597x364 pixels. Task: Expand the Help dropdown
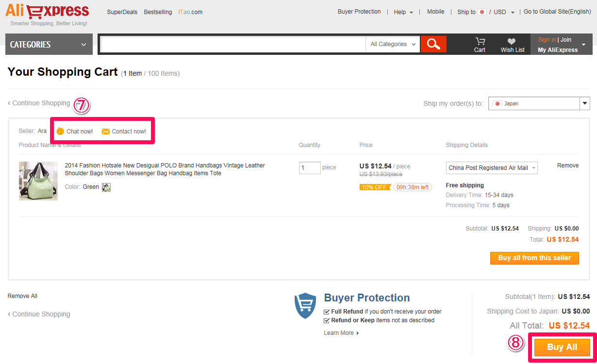403,12
